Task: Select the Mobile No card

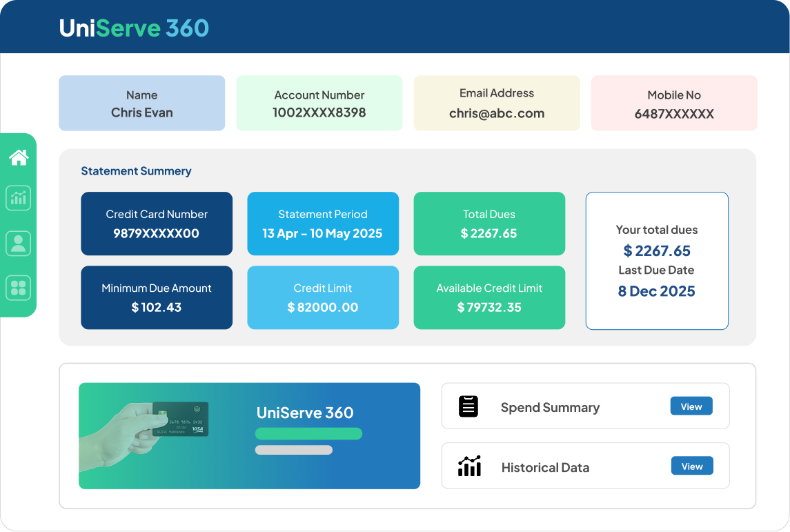Action: (674, 104)
